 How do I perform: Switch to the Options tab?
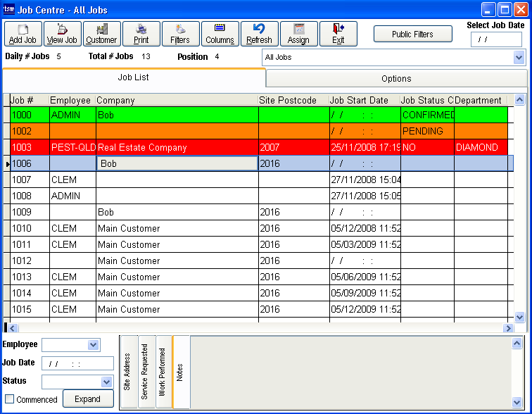pos(396,79)
